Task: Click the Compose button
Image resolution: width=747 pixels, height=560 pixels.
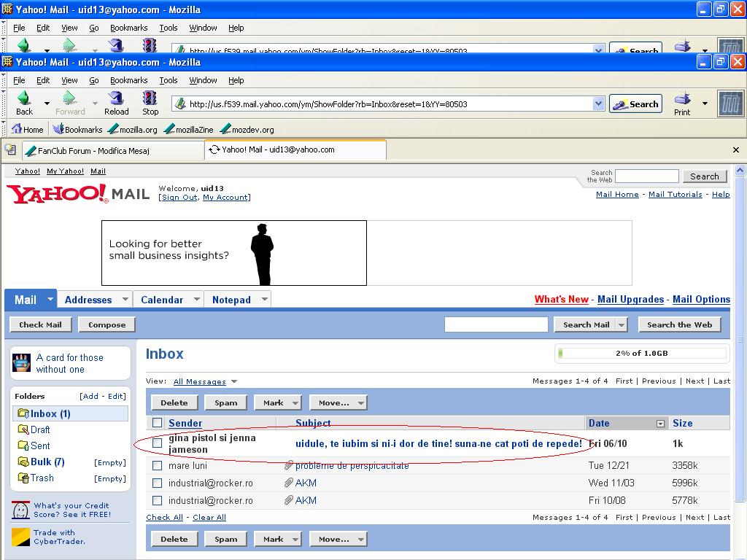Action: pyautogui.click(x=107, y=324)
